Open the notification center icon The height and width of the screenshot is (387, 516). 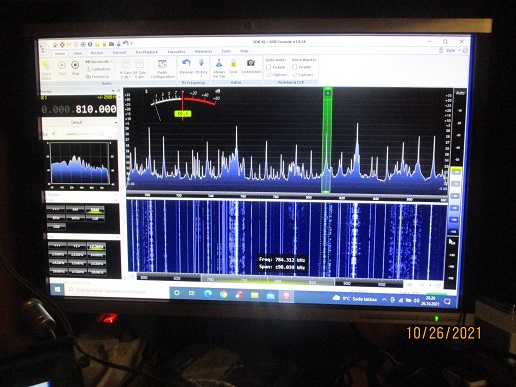tap(447, 302)
